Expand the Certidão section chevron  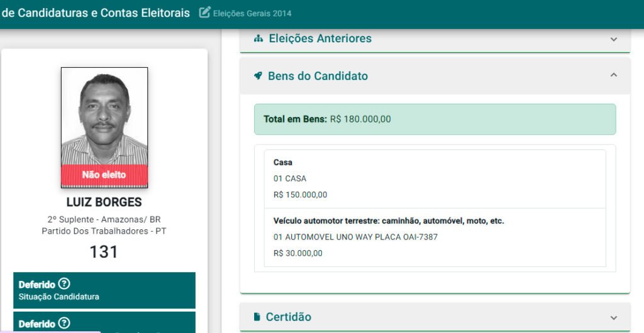[614, 317]
